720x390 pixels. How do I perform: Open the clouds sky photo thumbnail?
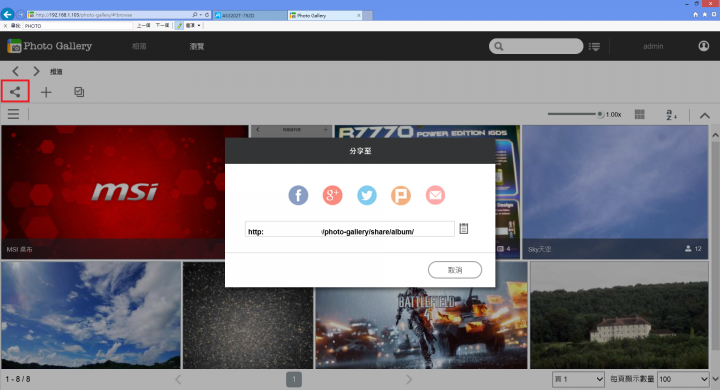91,315
